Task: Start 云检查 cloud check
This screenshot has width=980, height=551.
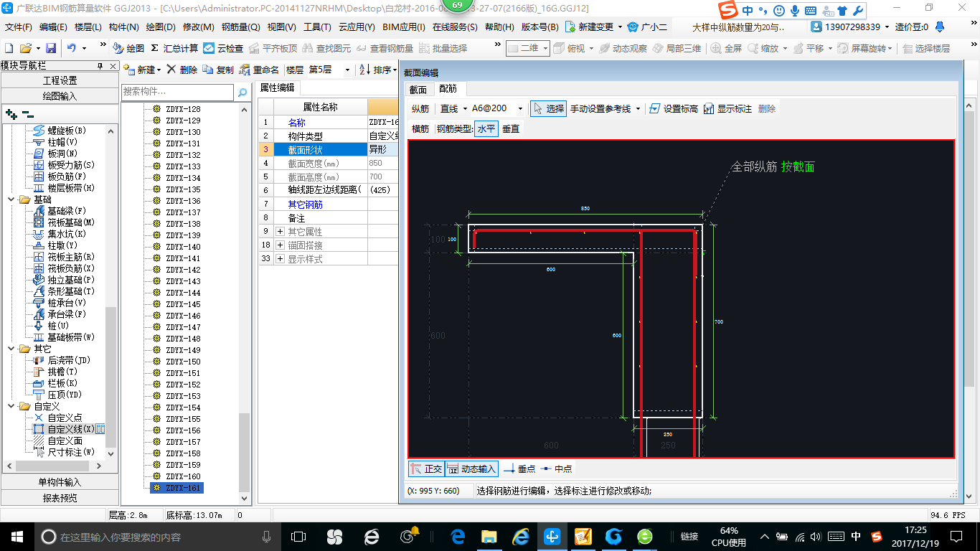Action: point(223,48)
